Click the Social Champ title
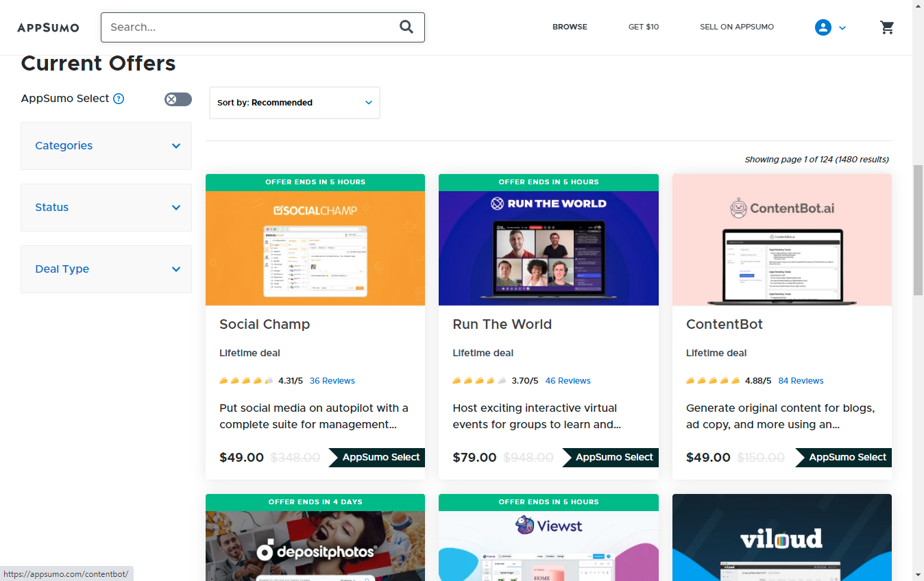 coord(265,325)
